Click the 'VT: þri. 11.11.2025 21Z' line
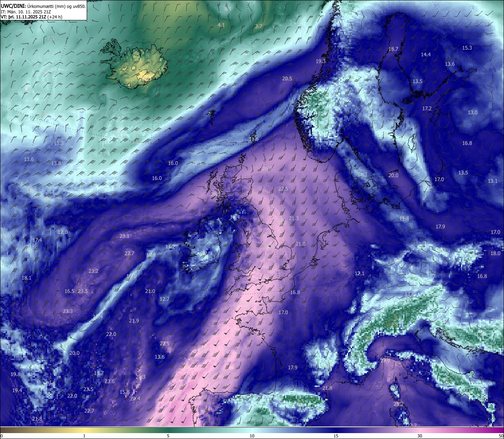The width and height of the screenshot is (504, 439). point(31,17)
